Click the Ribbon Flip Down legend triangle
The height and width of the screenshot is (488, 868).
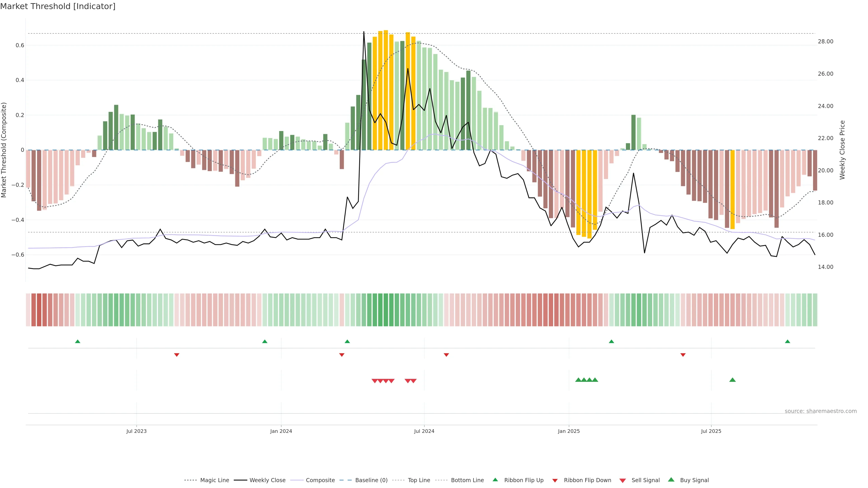(555, 481)
